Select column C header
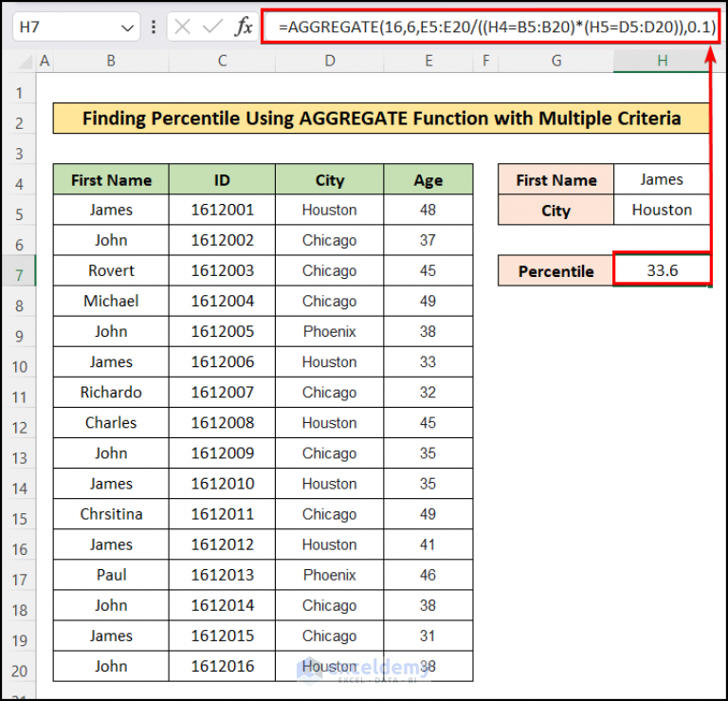 coord(223,61)
